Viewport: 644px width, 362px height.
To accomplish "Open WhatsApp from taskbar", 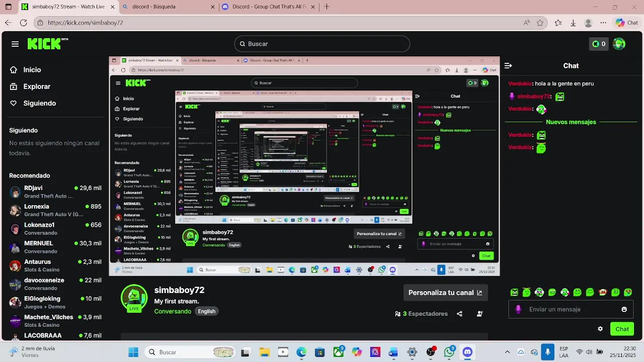I will [x=449, y=352].
